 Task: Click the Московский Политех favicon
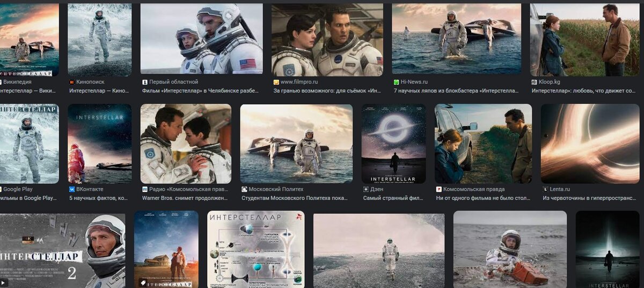(x=244, y=190)
